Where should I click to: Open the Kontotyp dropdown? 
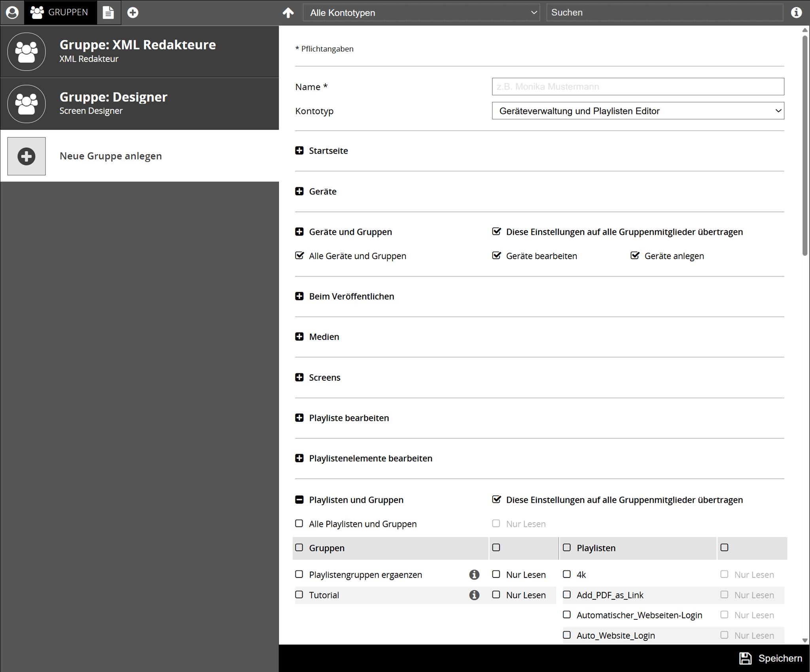point(638,111)
